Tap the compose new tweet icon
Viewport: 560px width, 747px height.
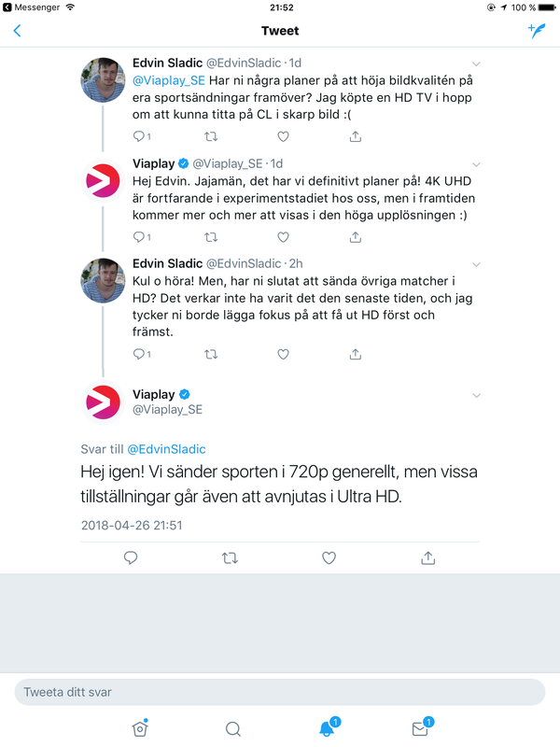537,30
